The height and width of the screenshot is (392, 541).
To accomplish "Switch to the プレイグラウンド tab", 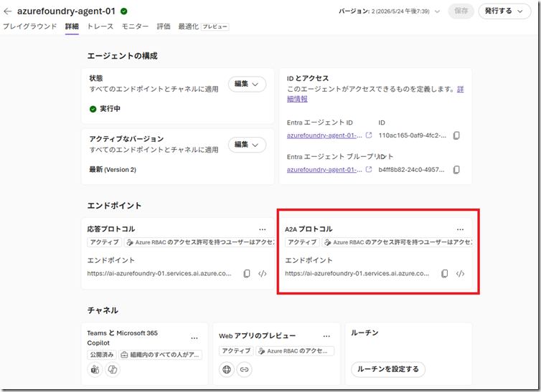I will click(30, 27).
